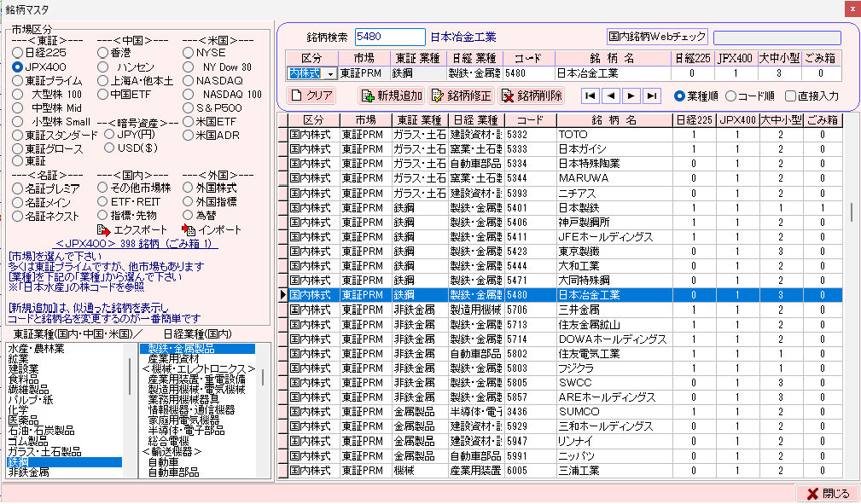
Task: Pick 自動車 in the 日経業種 list
Action: (x=163, y=461)
